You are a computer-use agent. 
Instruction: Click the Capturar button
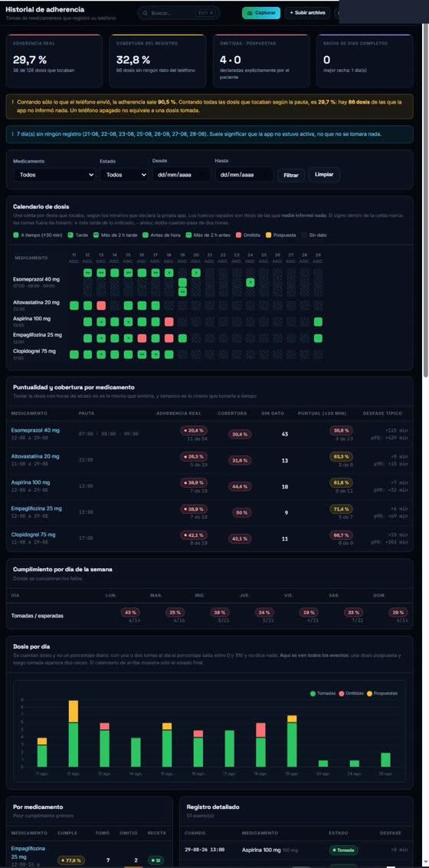point(261,13)
